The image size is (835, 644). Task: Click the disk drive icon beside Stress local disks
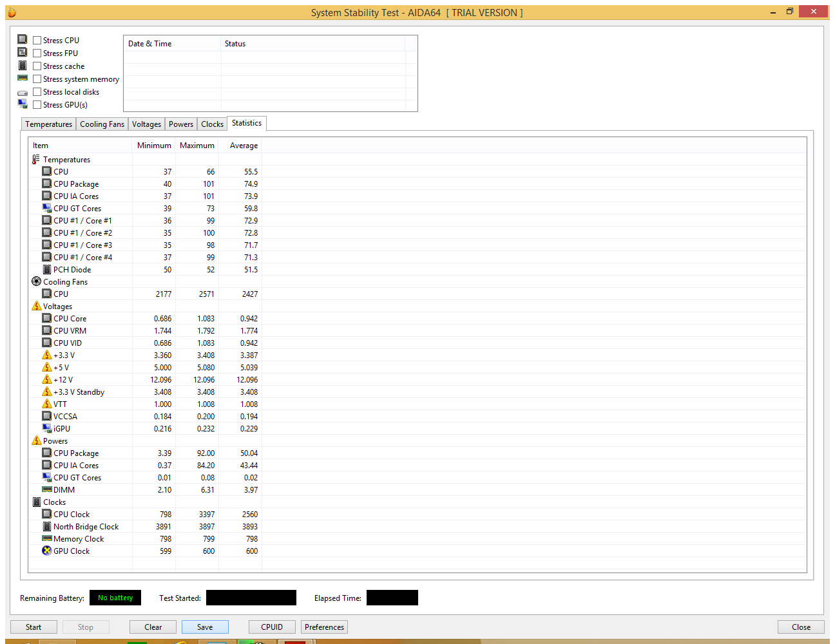[x=23, y=92]
